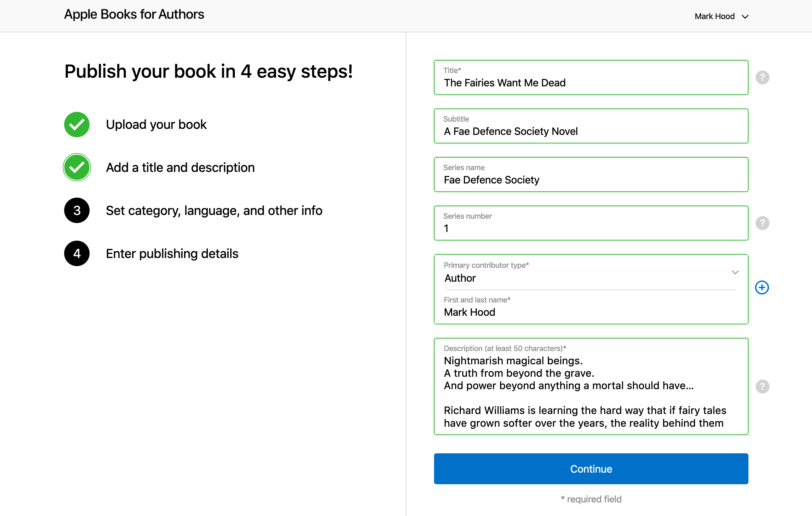Screen dimensions: 812x516
Task: Click the Apple Books for Authors heading
Action: [134, 14]
